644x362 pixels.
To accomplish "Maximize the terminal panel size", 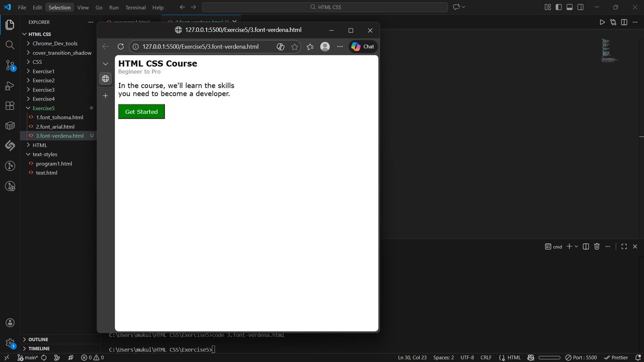I will tap(624, 247).
